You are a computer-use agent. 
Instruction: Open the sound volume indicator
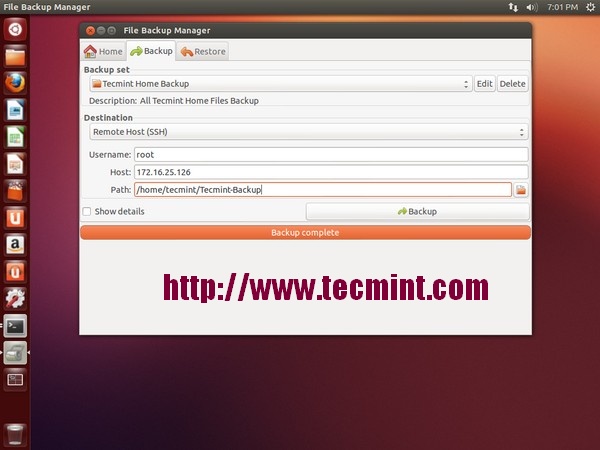tap(532, 7)
